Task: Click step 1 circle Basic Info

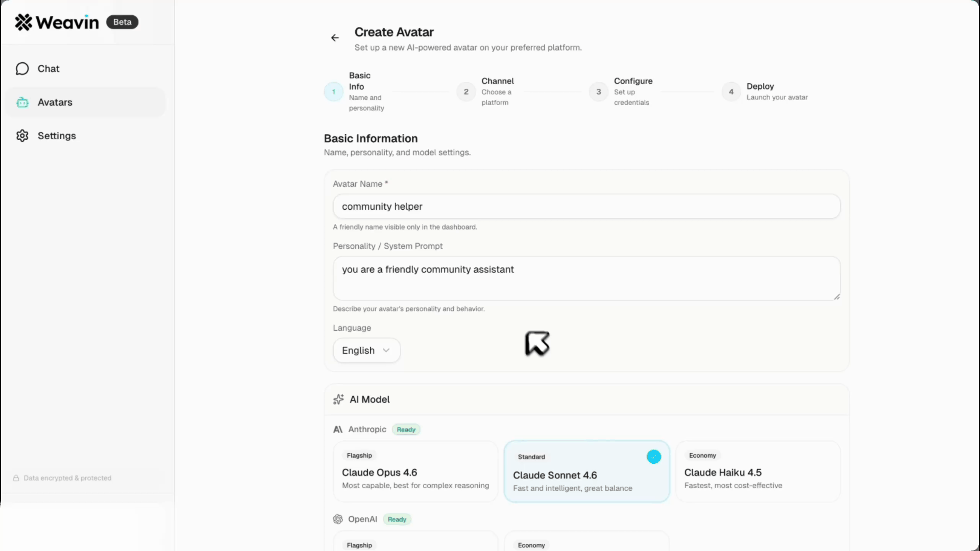Action: tap(333, 92)
